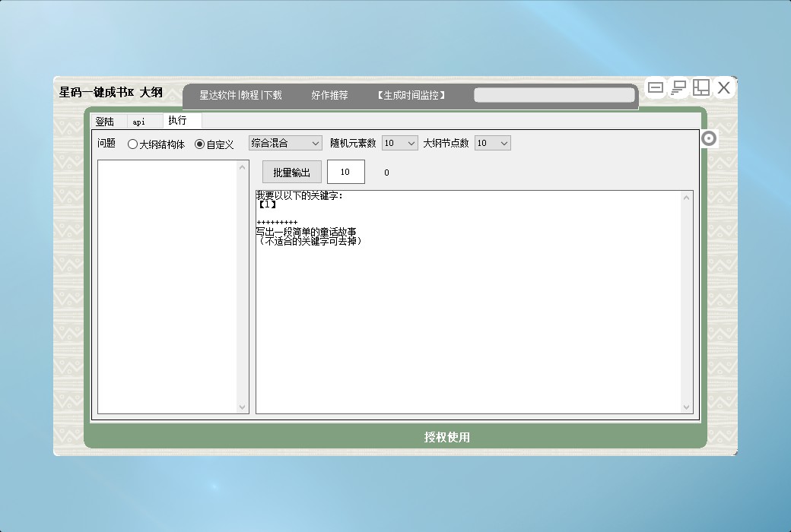The height and width of the screenshot is (532, 791).
Task: Switch to the api tab
Action: [x=139, y=121]
